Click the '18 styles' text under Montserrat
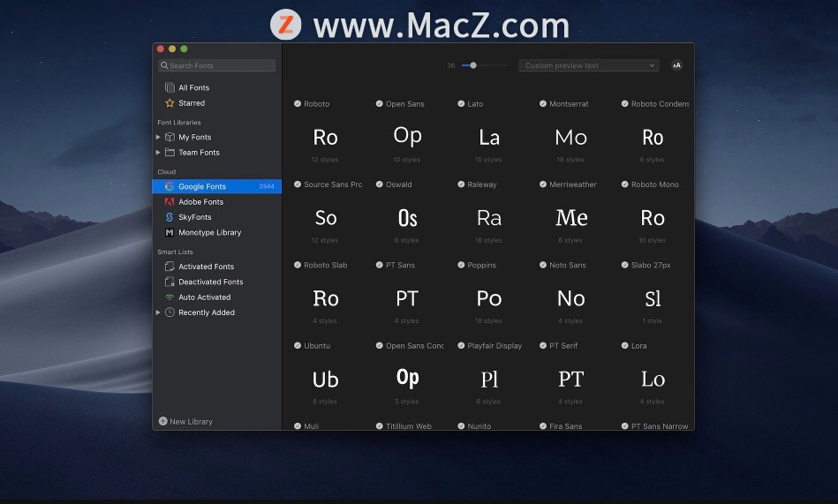Image resolution: width=838 pixels, height=504 pixels. pos(570,160)
